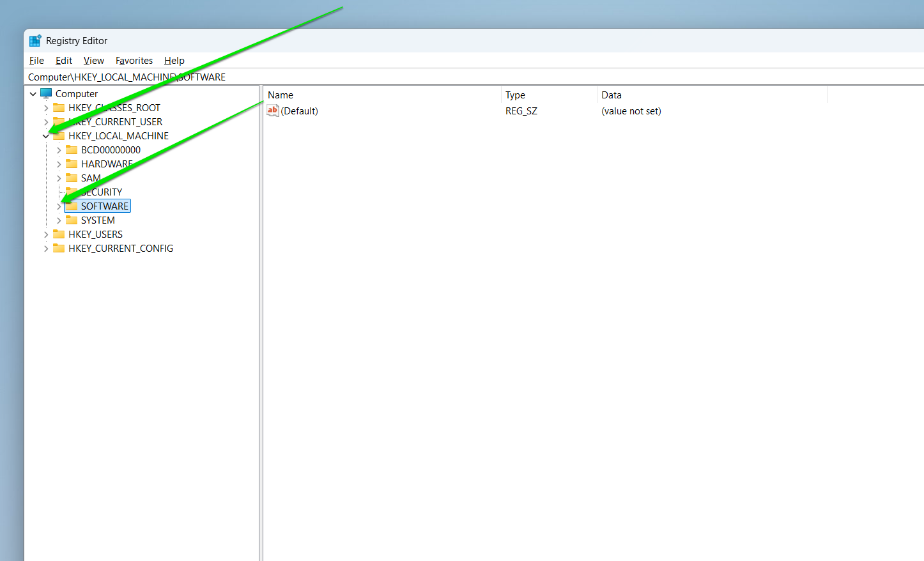Click the SAM folder icon

(72, 178)
